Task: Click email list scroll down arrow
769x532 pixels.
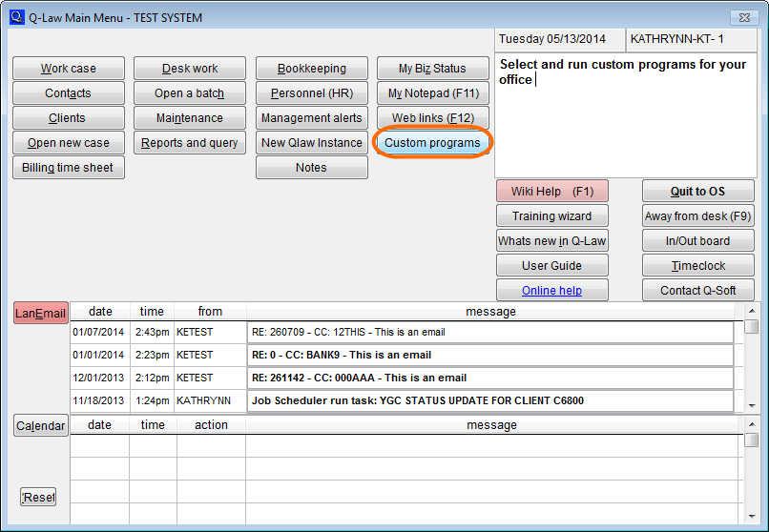Action: click(x=751, y=405)
